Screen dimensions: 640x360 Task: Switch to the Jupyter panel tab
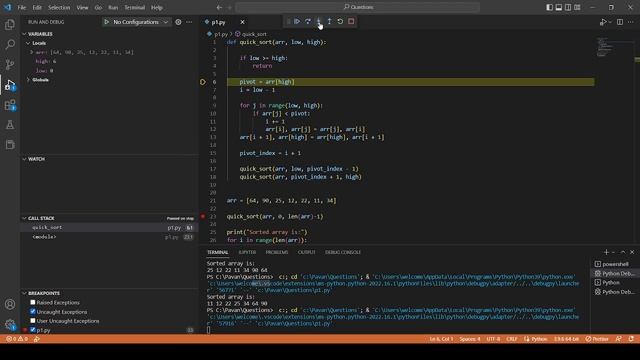click(x=247, y=252)
